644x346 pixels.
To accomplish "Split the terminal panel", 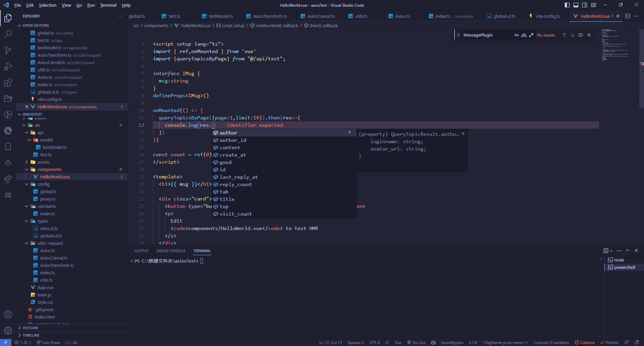I will [x=606, y=250].
